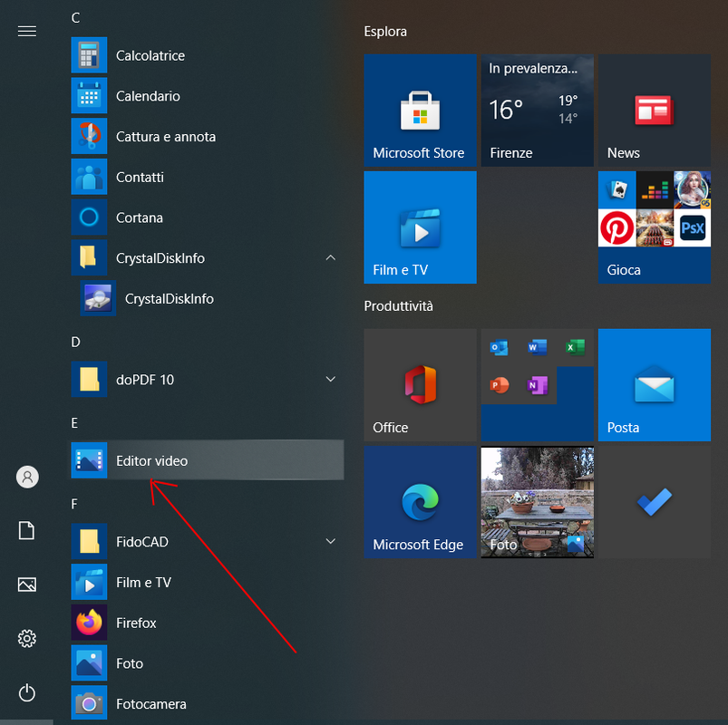Open the nested CrystalDiskInfo program icon

pos(98,298)
